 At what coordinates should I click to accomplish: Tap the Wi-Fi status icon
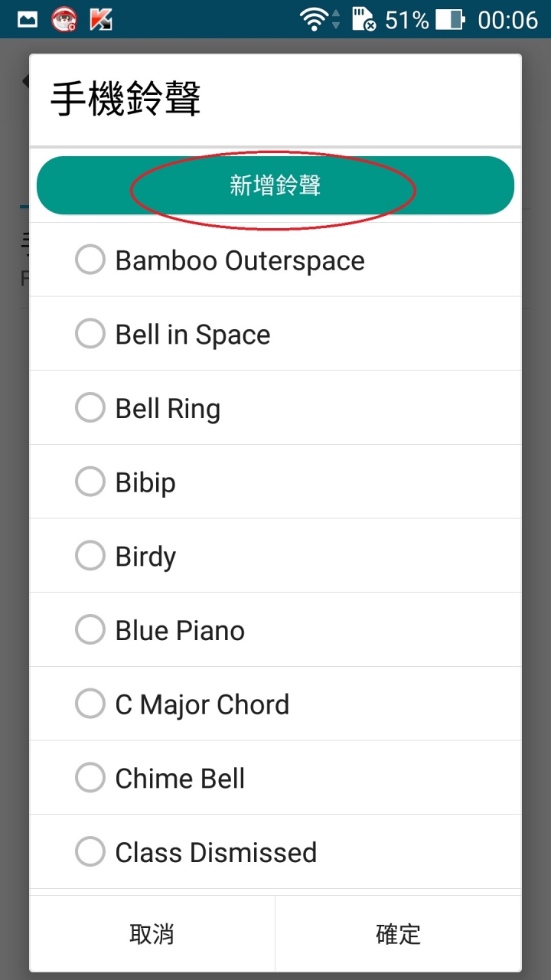point(320,19)
